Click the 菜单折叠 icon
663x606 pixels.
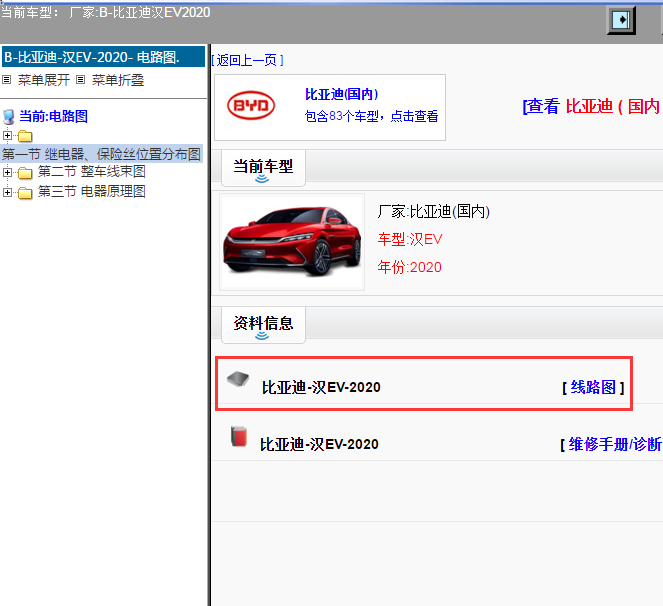pyautogui.click(x=80, y=80)
